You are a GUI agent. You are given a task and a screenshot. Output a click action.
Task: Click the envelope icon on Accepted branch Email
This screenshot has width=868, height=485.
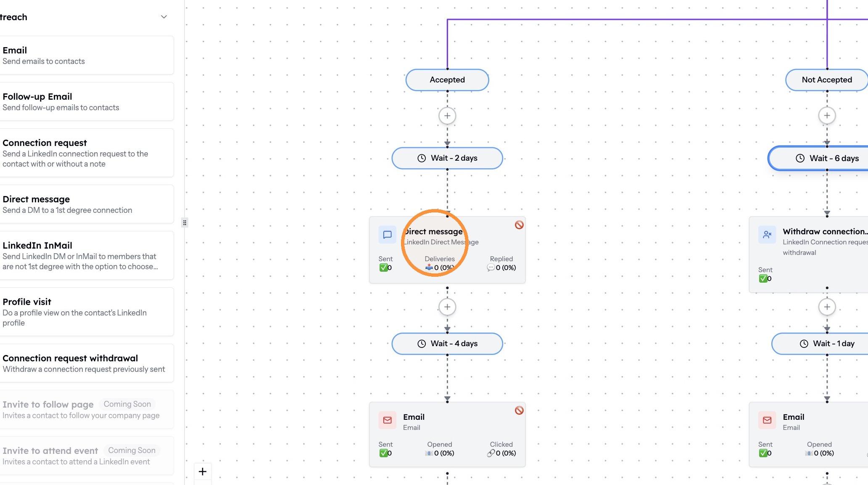(388, 420)
